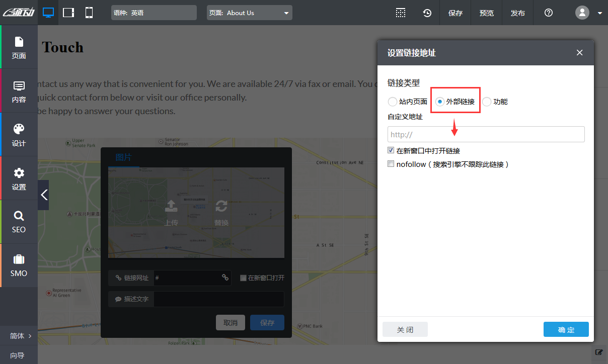The image size is (608, 364).
Task: Open the help question mark icon
Action: pyautogui.click(x=549, y=13)
